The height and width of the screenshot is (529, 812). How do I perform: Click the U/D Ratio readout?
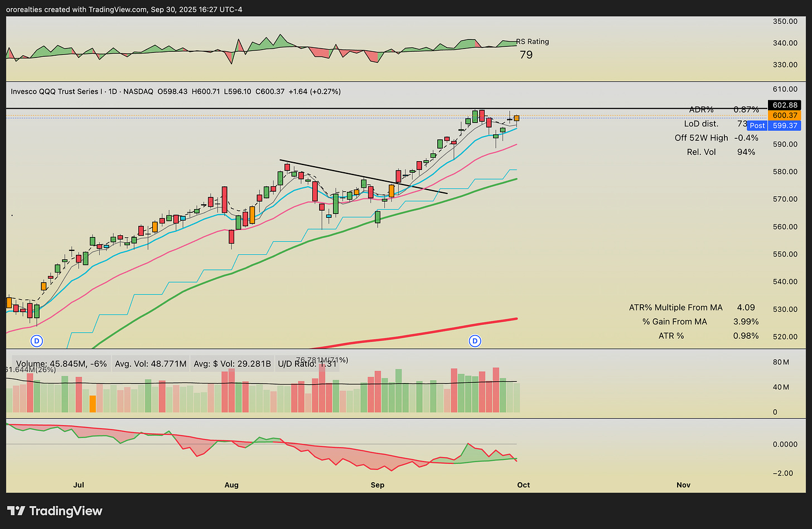307,363
